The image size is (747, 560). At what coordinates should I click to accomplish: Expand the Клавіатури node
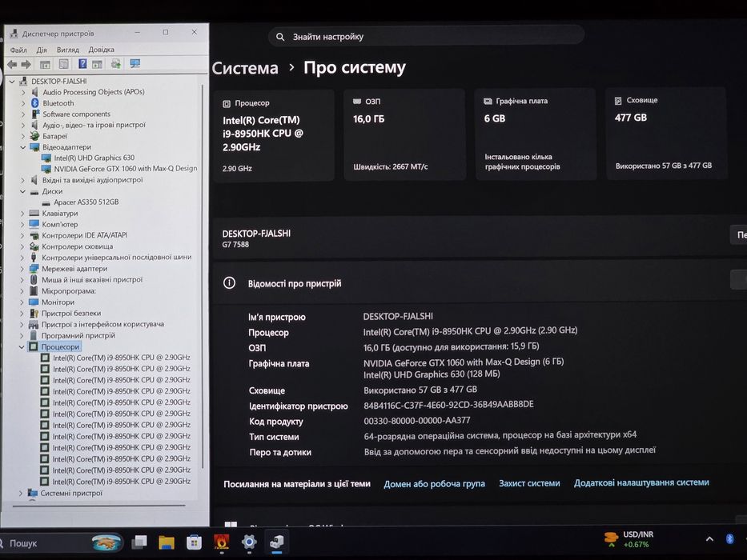point(22,214)
